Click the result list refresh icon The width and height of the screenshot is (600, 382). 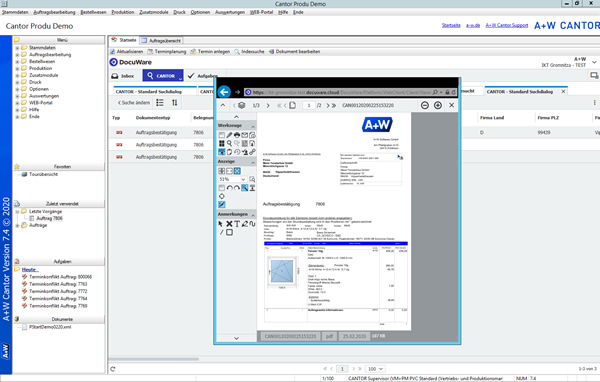coord(112,369)
